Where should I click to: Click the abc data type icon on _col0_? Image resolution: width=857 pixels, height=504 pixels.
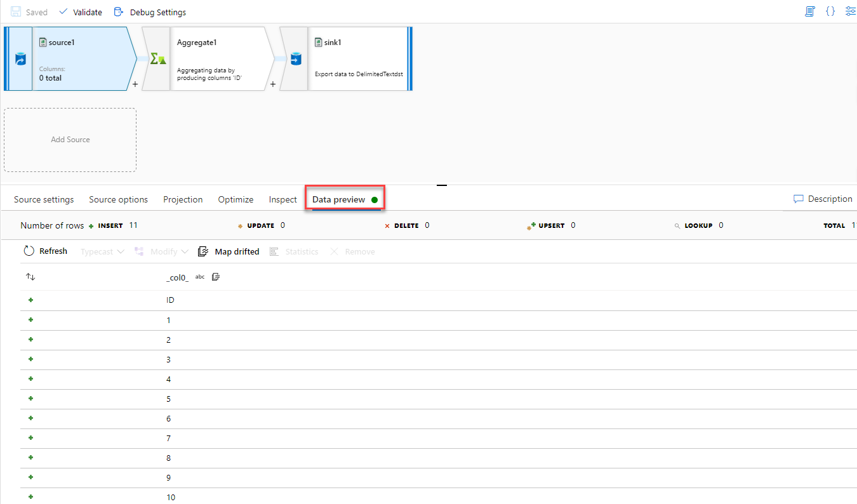200,277
